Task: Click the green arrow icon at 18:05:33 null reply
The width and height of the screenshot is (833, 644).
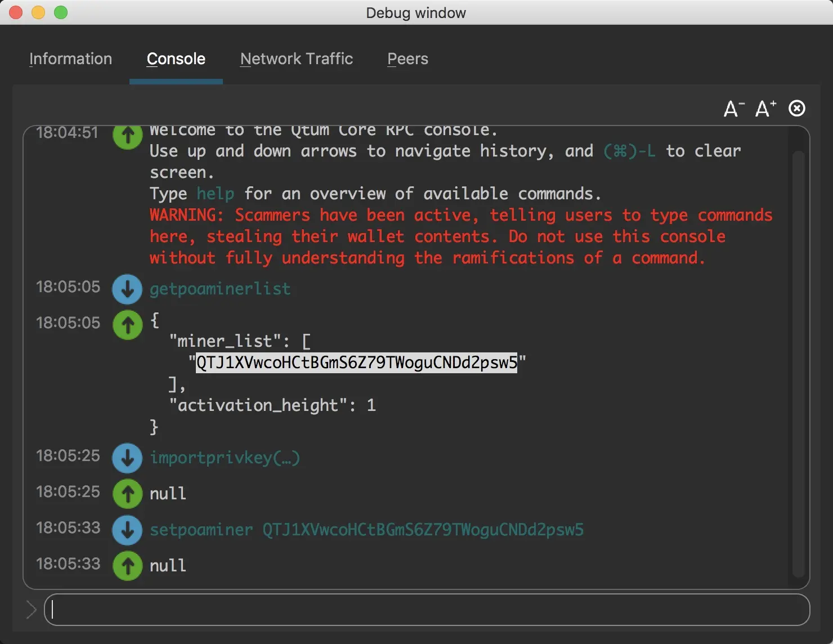Action: click(x=128, y=566)
